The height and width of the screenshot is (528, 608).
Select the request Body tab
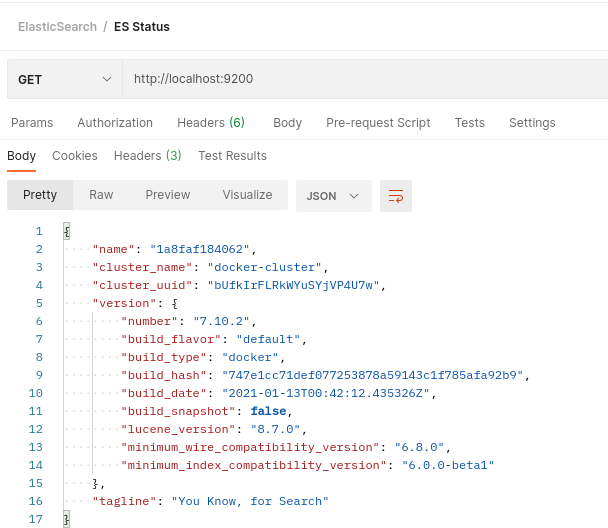(x=287, y=123)
